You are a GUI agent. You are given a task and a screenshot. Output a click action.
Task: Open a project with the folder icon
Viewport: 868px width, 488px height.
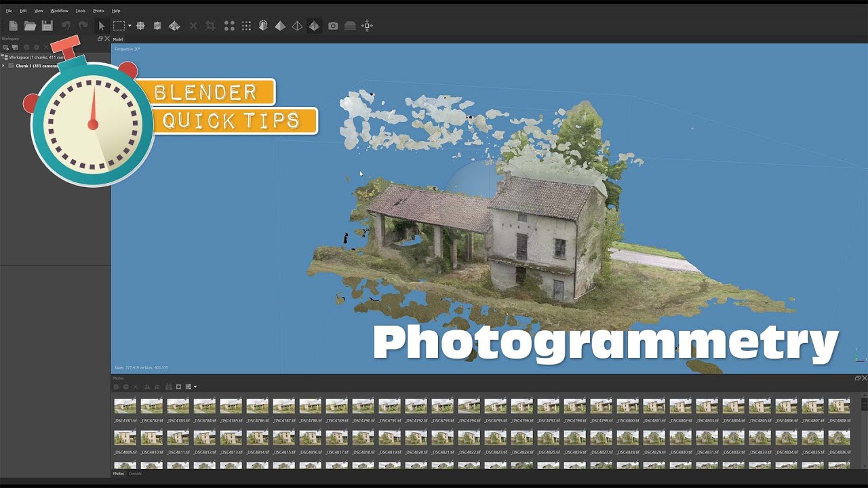coord(30,26)
